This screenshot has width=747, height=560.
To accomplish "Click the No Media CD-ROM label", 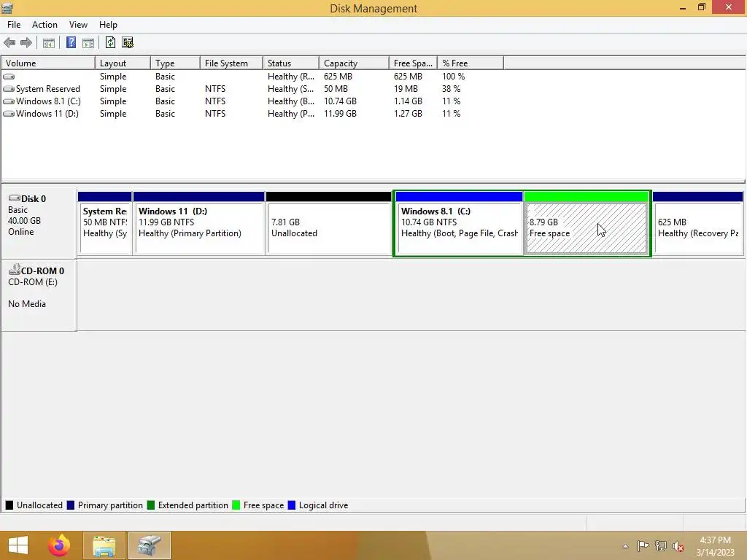I will coord(27,304).
